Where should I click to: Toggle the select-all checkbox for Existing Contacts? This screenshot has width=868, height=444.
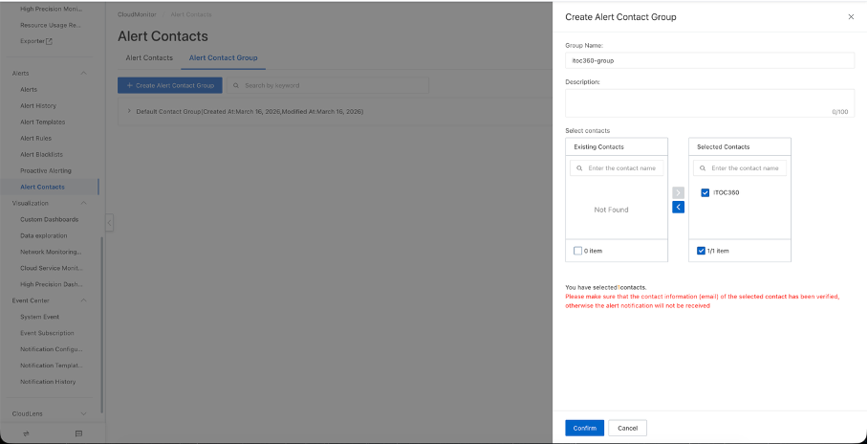(x=577, y=251)
